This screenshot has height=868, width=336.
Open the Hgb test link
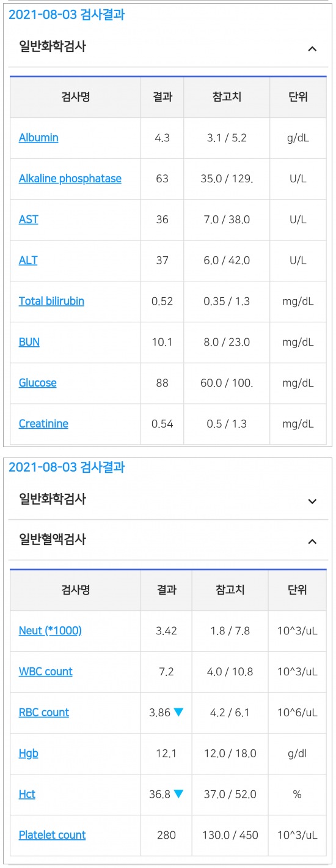(x=29, y=754)
